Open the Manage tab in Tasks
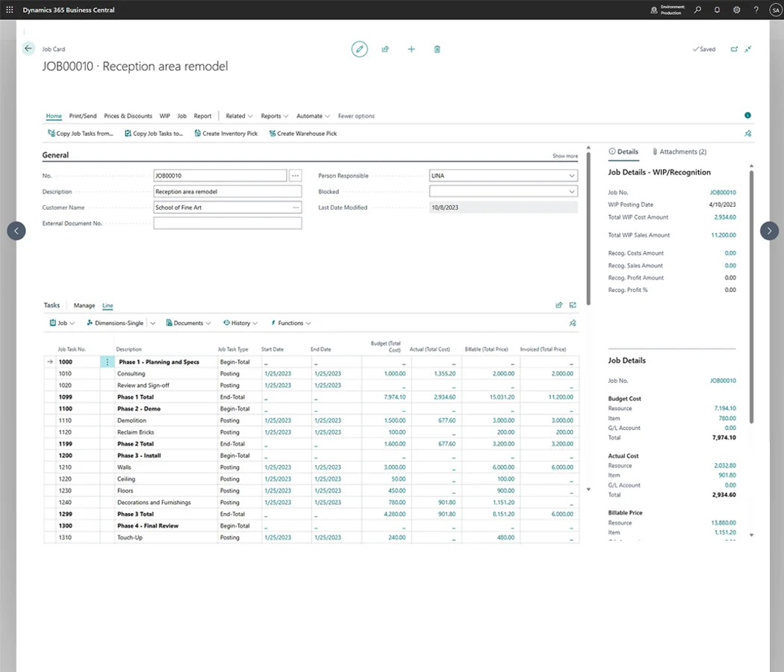The image size is (784, 672). 84,305
